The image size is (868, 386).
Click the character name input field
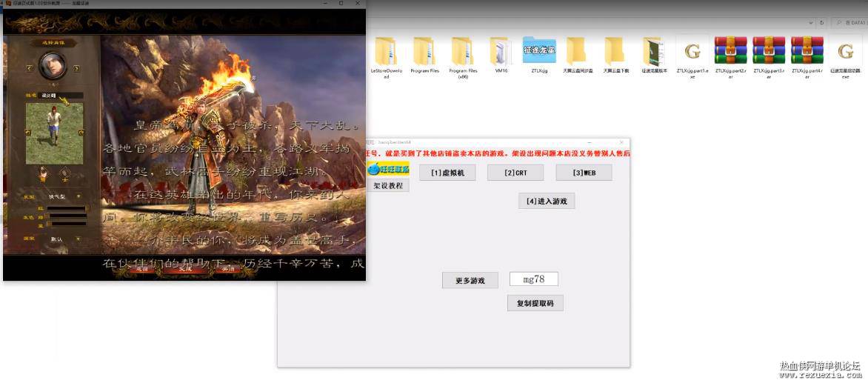[x=61, y=96]
